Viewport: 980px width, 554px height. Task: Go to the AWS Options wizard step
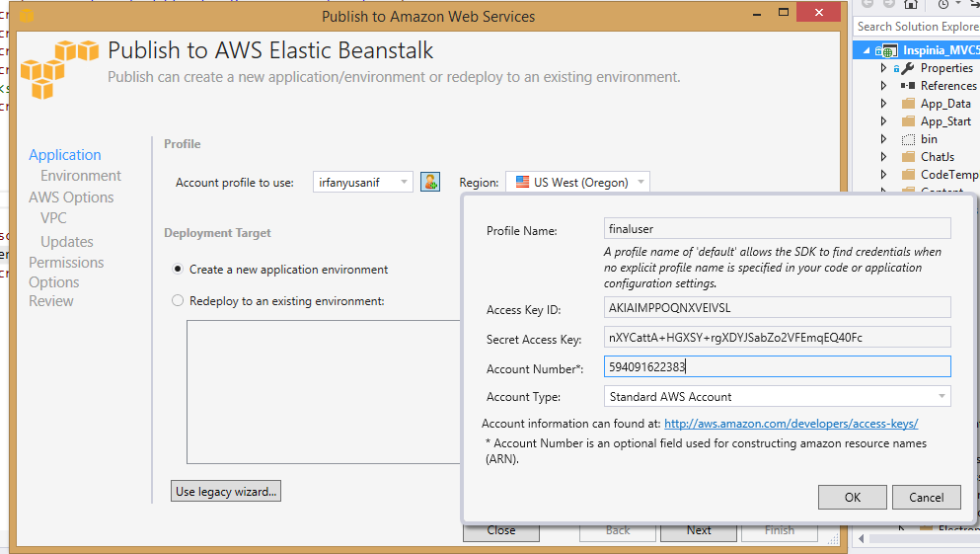[71, 197]
